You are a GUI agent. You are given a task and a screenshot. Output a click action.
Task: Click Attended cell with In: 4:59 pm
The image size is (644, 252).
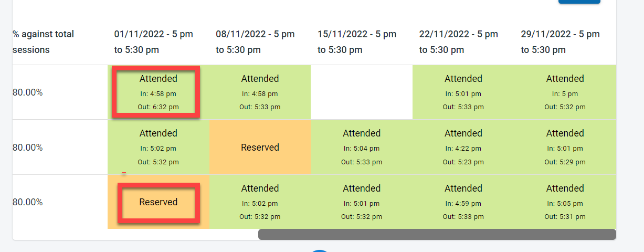463,202
